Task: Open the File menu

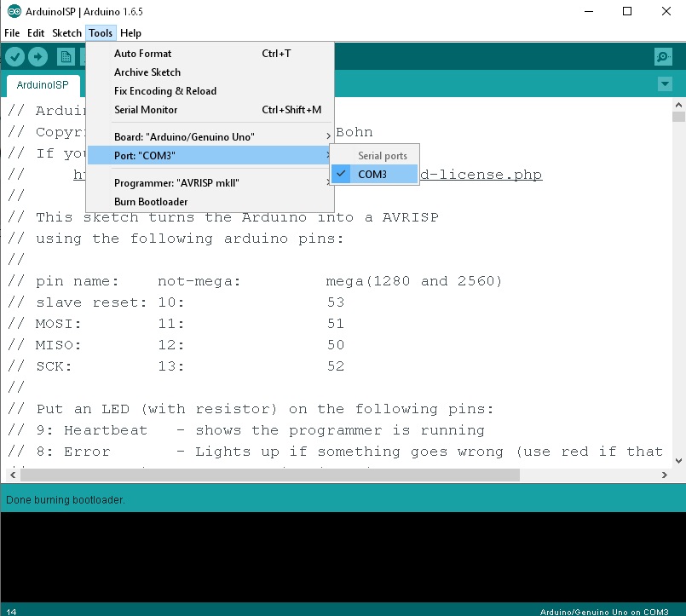Action: click(x=12, y=33)
